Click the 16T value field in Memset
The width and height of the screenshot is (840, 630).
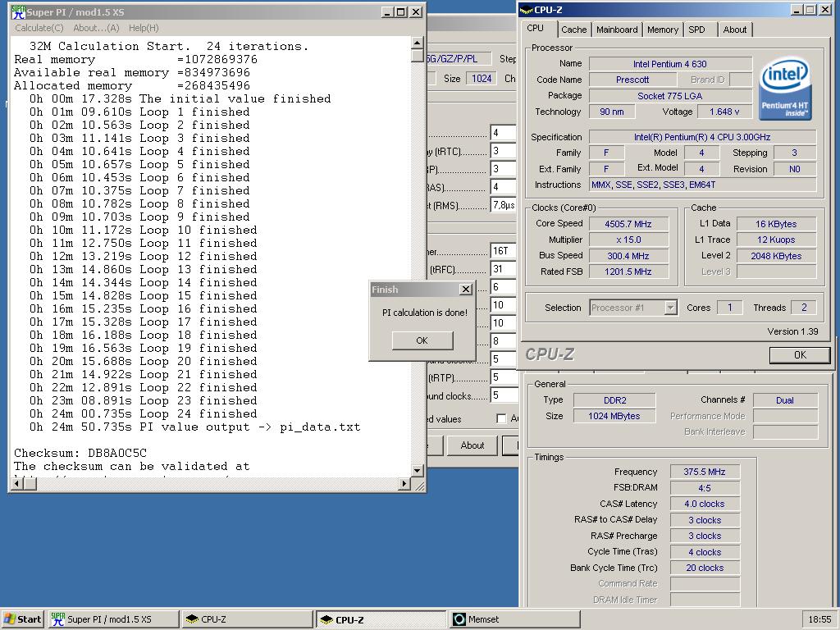click(x=503, y=251)
